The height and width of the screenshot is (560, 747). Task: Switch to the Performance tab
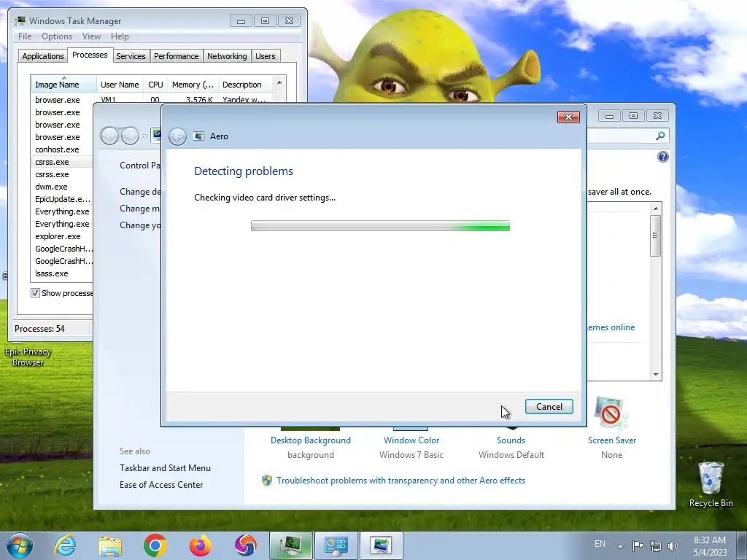[176, 56]
